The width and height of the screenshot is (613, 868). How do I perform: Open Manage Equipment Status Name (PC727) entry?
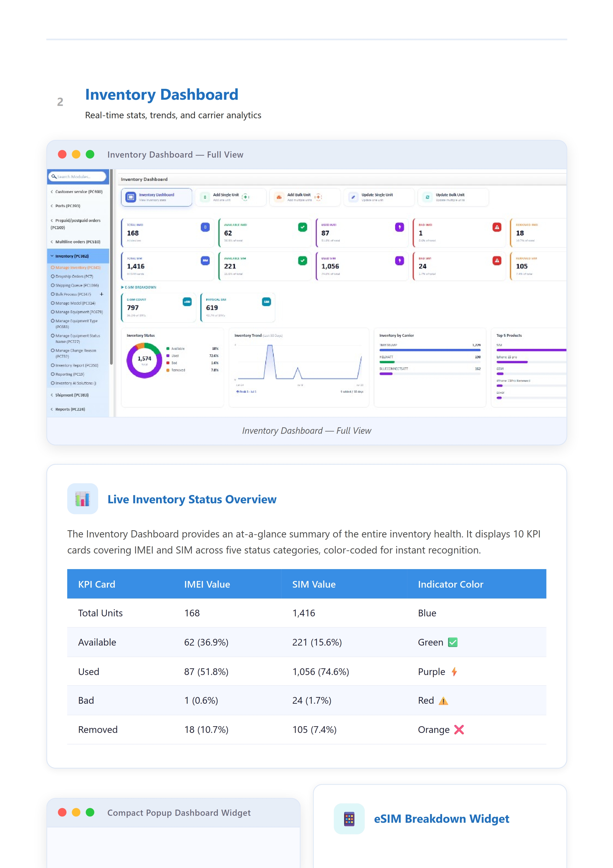click(x=75, y=339)
